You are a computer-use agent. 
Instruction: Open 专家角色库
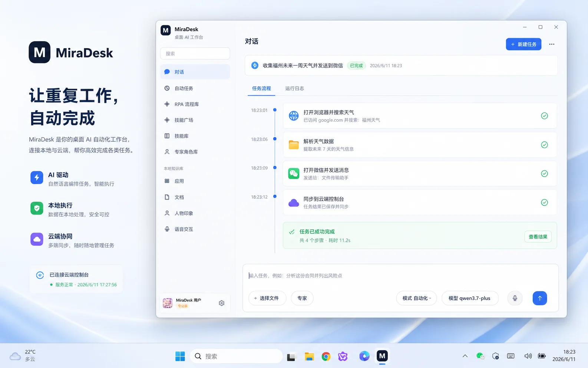click(195, 152)
